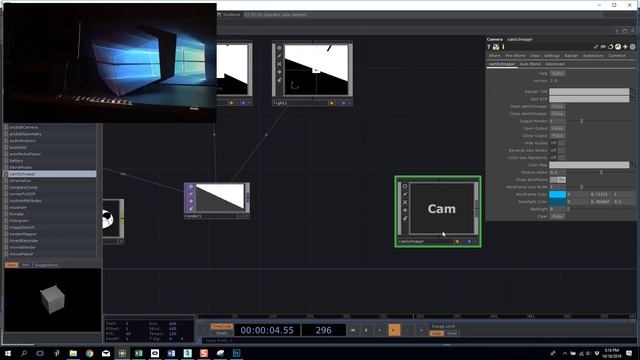Enable Once range limit
Screen dimensions: 640x360
(x=452, y=333)
